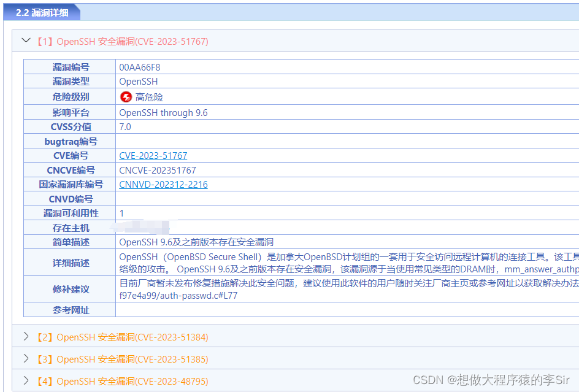The width and height of the screenshot is (579, 392).
Task: Click the CVSS score value 7.0
Action: 125,127
